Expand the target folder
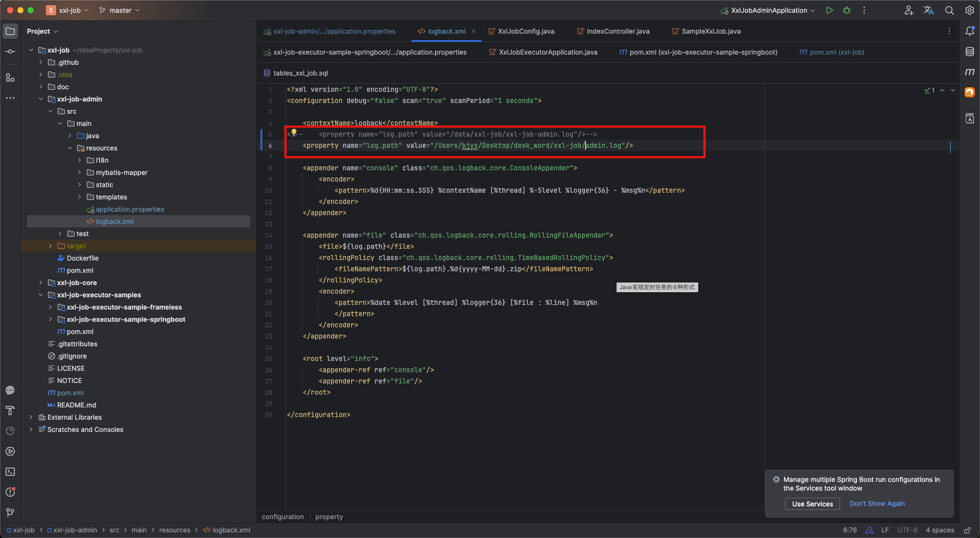Image resolution: width=980 pixels, height=538 pixels. [51, 246]
